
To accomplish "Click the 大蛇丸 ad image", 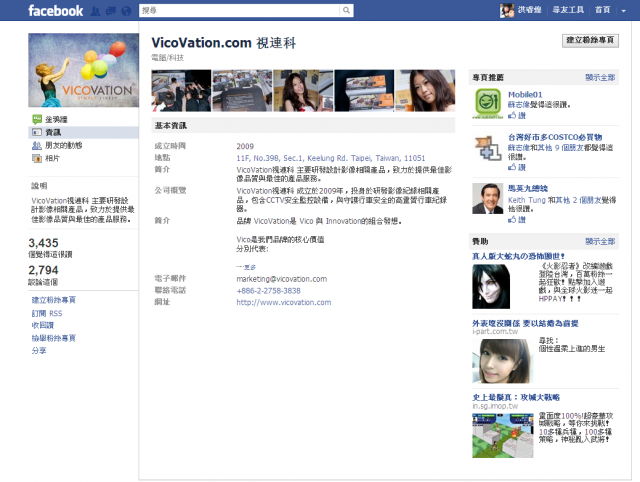I will pos(491,287).
